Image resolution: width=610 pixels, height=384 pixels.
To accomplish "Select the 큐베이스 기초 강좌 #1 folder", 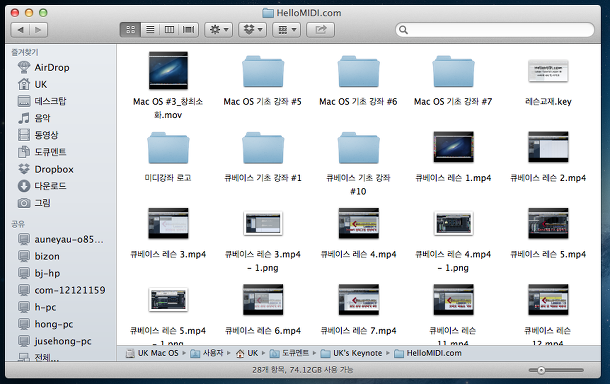I will 263,148.
